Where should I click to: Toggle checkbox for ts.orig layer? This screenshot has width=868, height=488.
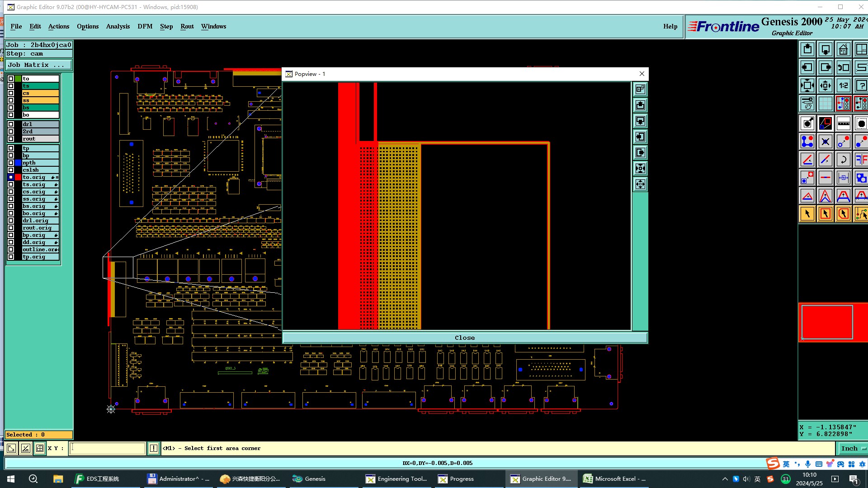click(x=11, y=184)
